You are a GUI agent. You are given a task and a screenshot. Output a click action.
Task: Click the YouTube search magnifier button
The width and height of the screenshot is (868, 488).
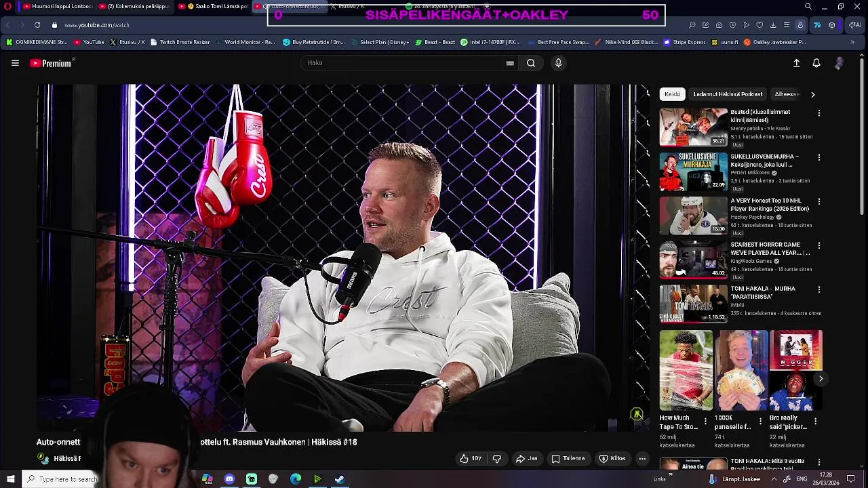coord(531,63)
